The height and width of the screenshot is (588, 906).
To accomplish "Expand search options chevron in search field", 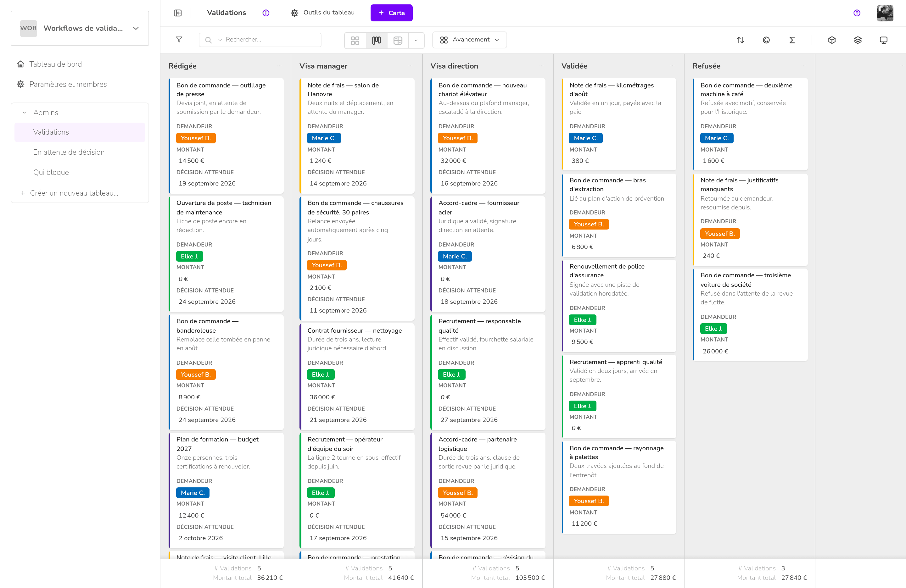I will (x=220, y=40).
